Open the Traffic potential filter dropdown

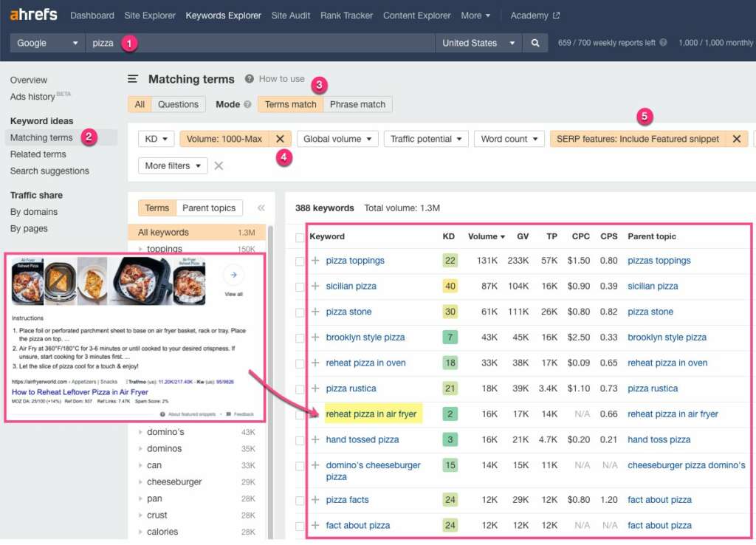coord(426,139)
